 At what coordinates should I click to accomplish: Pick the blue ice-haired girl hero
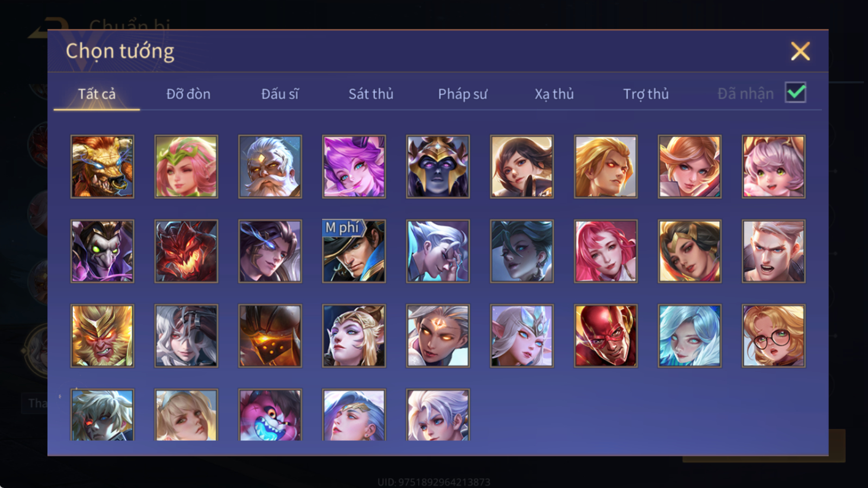(690, 336)
